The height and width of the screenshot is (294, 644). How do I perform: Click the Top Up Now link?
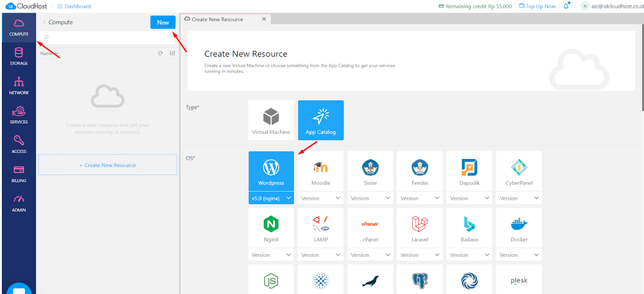pyautogui.click(x=537, y=6)
